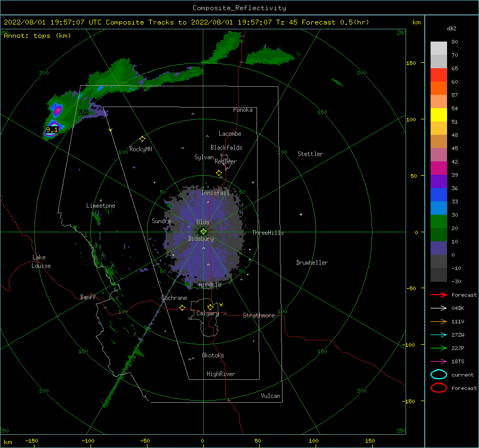
Task: Click the Sundre city label
Action: point(161,221)
